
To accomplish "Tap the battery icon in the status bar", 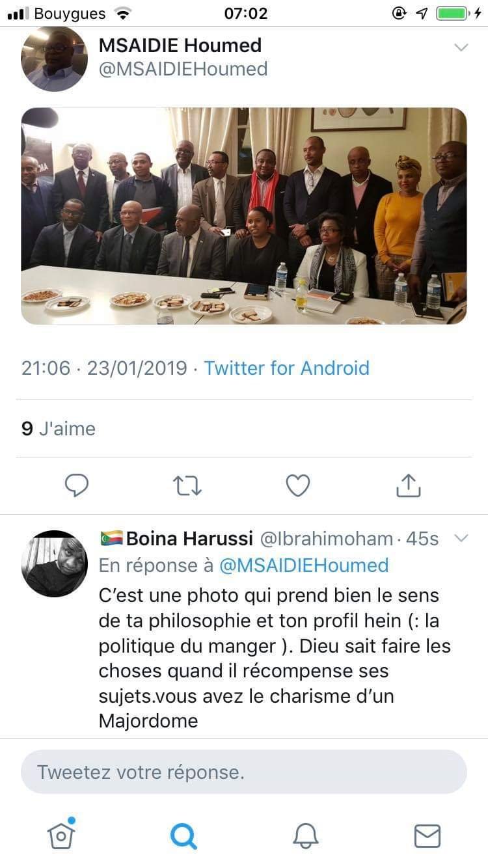I will [x=452, y=14].
